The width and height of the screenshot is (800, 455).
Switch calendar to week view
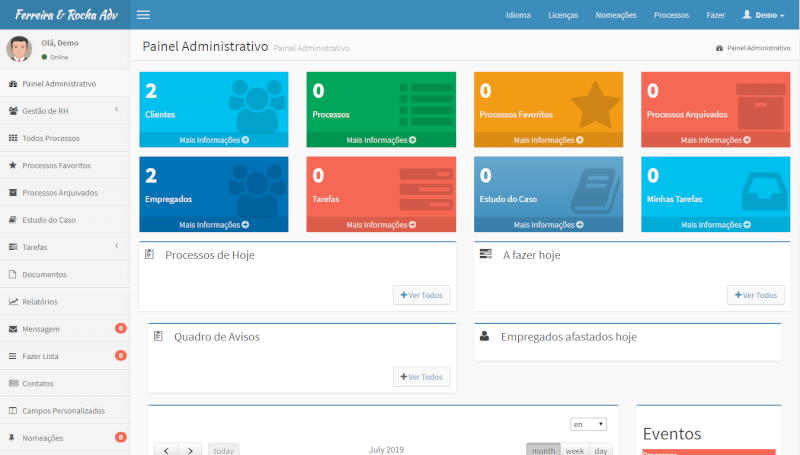click(x=574, y=450)
